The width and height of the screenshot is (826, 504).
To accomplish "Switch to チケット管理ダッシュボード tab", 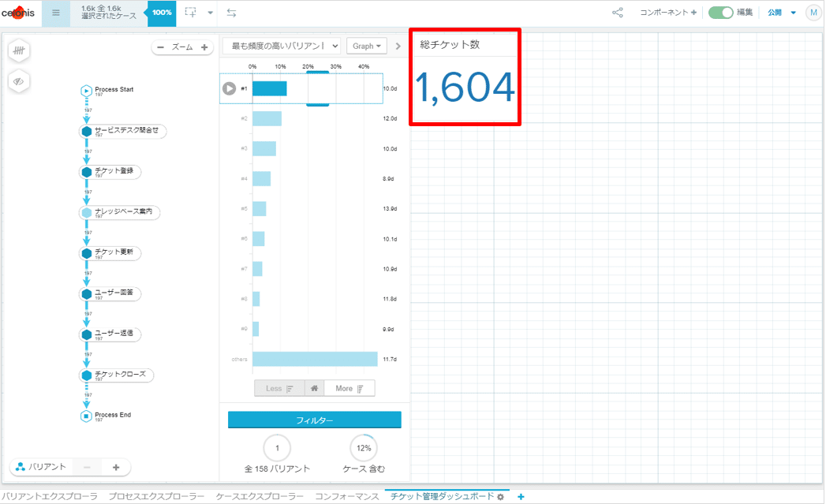I will [x=442, y=496].
